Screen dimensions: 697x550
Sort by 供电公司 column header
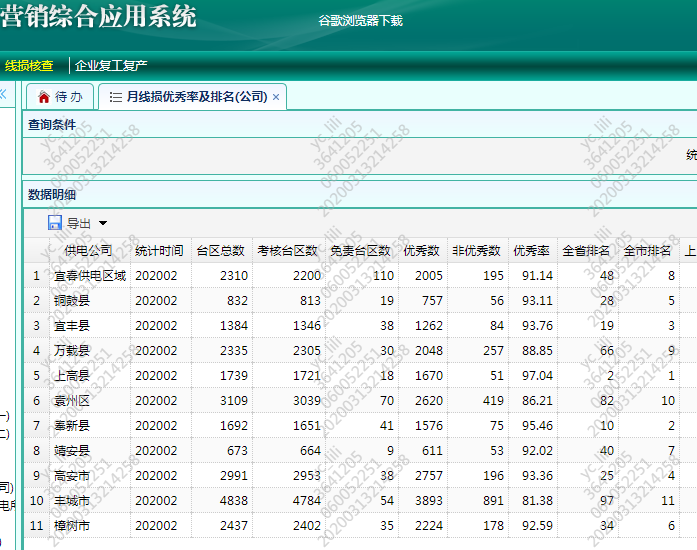click(89, 250)
